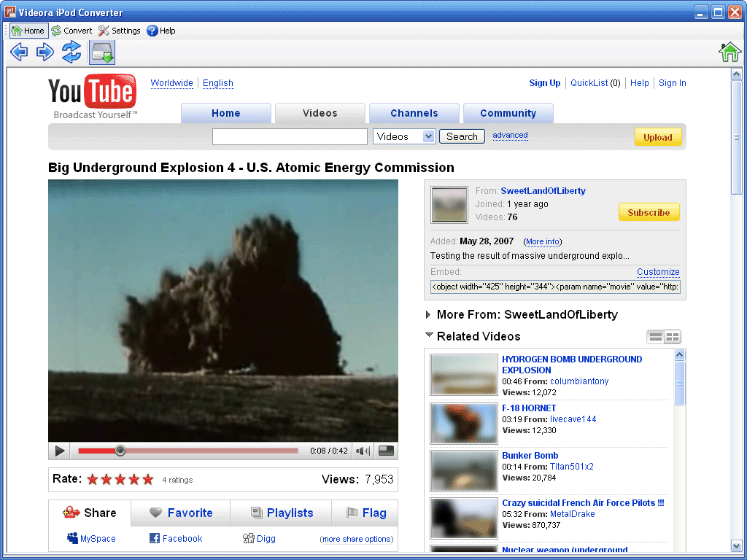Select the Flag tab
The width and height of the screenshot is (747, 560).
[x=365, y=513]
